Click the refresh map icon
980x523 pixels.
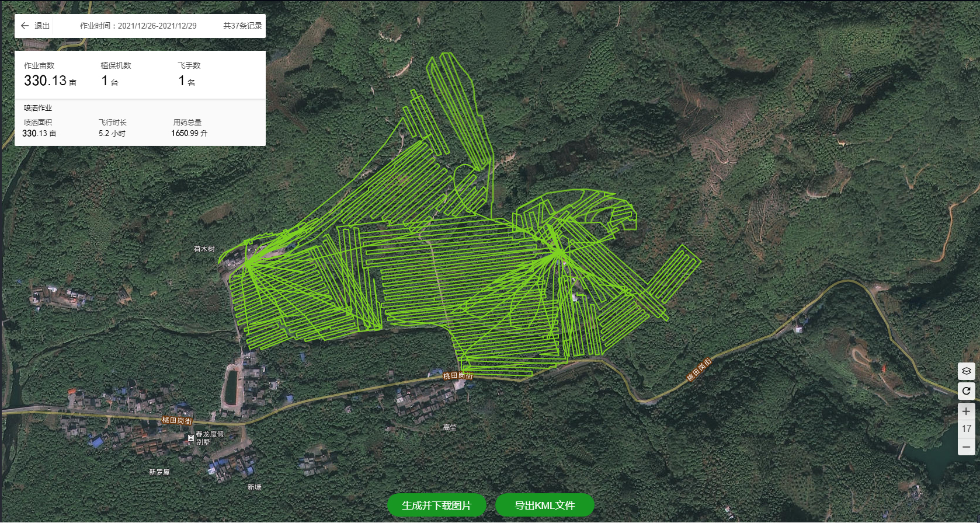(x=966, y=391)
